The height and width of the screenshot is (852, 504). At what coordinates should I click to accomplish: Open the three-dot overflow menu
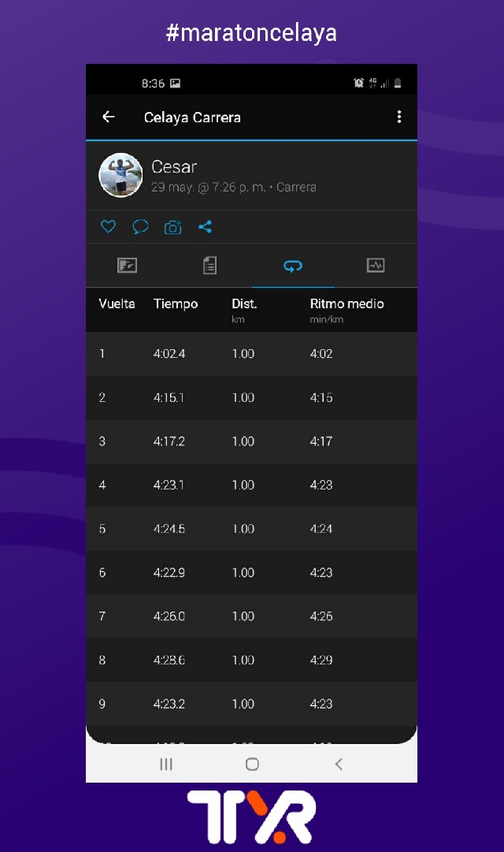pos(399,117)
